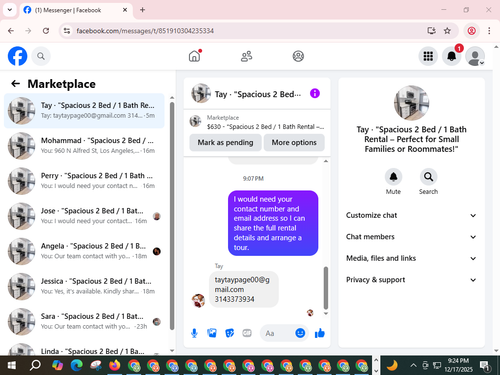The width and height of the screenshot is (500, 375).
Task: Open the profile circle icon in top navigation
Action: [x=298, y=56]
